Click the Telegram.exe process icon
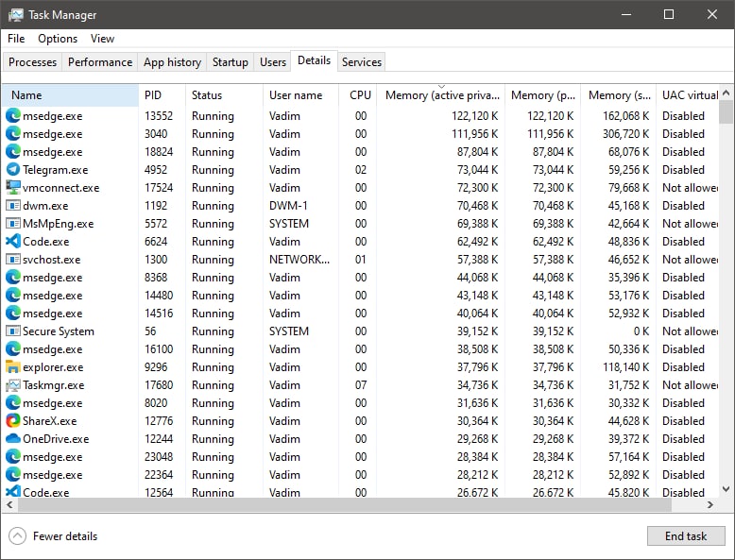Viewport: 735px width, 560px height. (x=13, y=170)
